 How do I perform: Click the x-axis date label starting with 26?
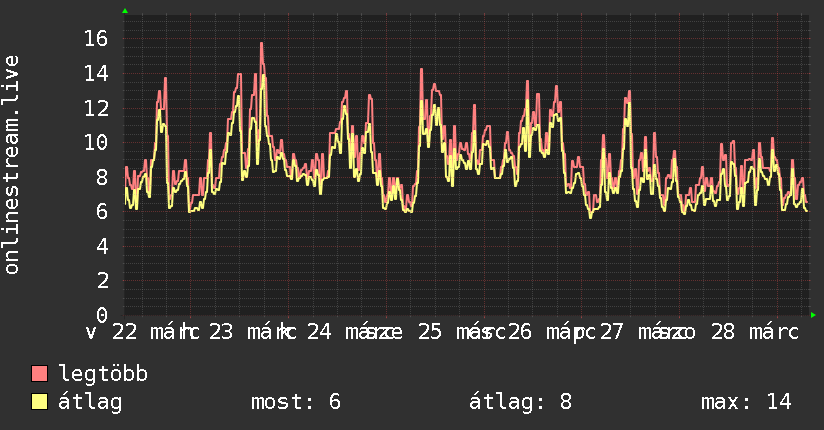tap(552, 332)
